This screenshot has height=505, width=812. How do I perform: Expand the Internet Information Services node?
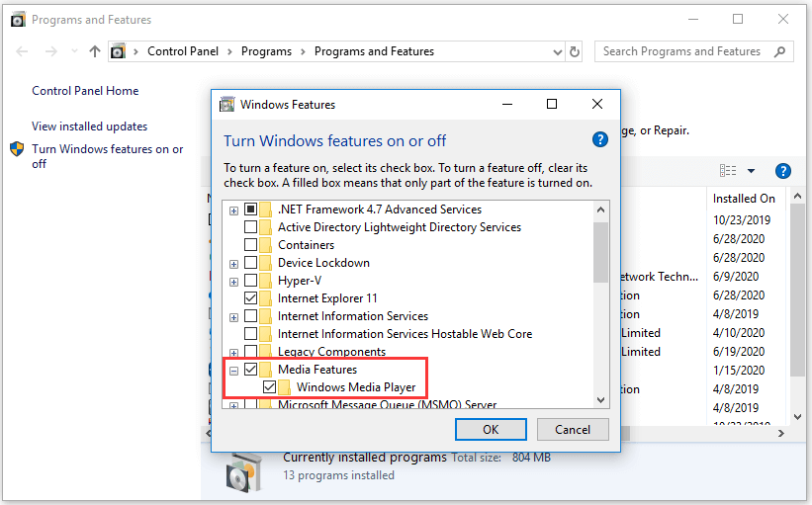(x=234, y=316)
